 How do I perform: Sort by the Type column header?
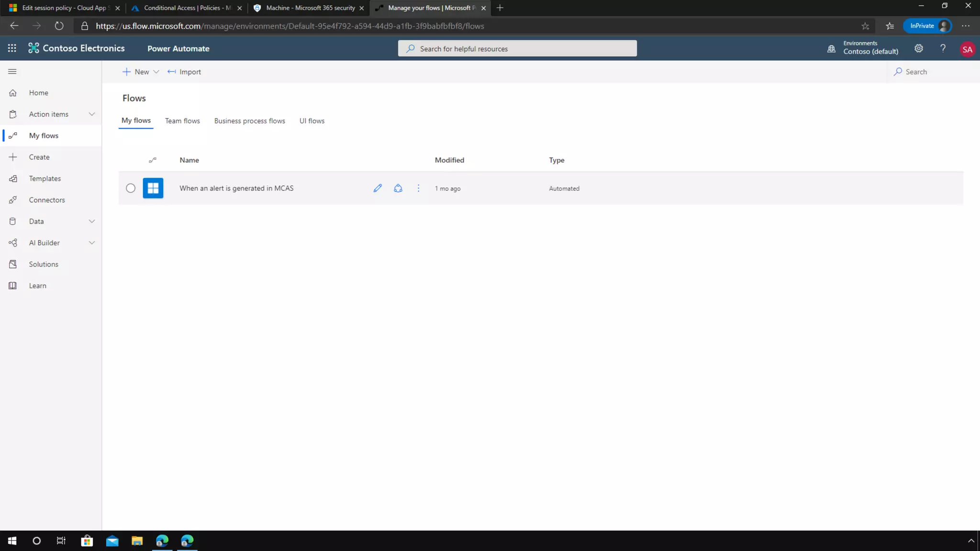[557, 160]
